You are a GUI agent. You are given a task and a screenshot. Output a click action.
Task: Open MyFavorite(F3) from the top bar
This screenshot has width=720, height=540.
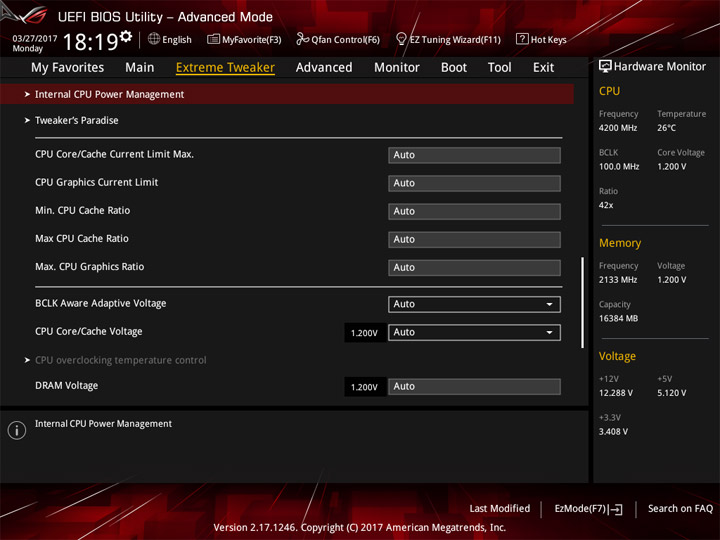(244, 39)
